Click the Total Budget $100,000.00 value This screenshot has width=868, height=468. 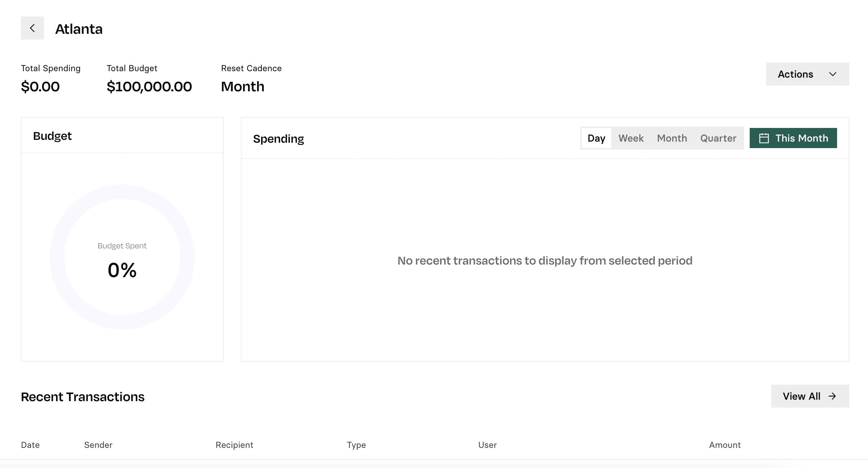[149, 87]
